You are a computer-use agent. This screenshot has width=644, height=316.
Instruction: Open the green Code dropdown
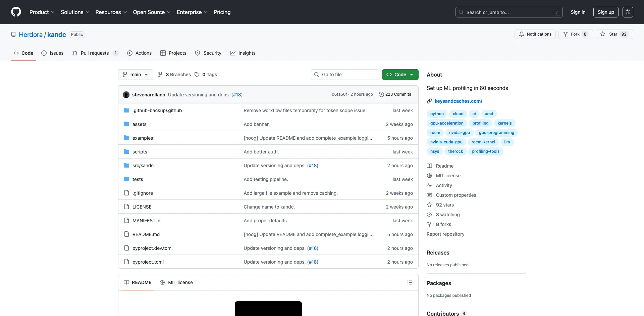point(400,75)
